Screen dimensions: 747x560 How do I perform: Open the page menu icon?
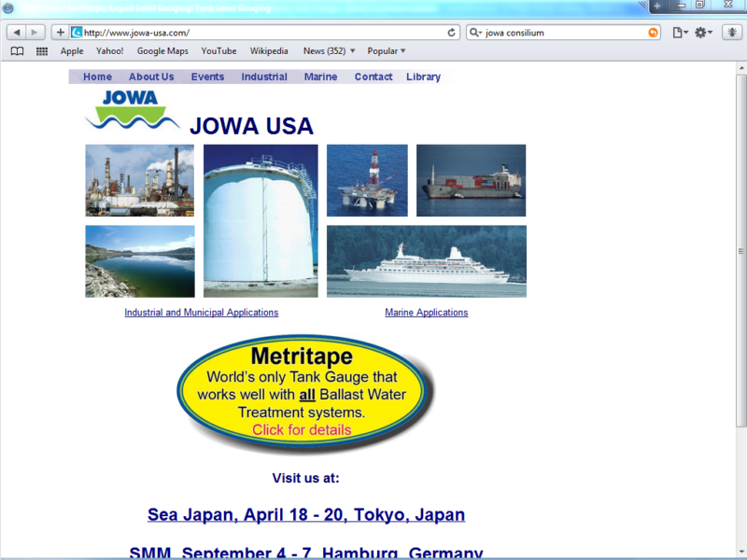680,33
